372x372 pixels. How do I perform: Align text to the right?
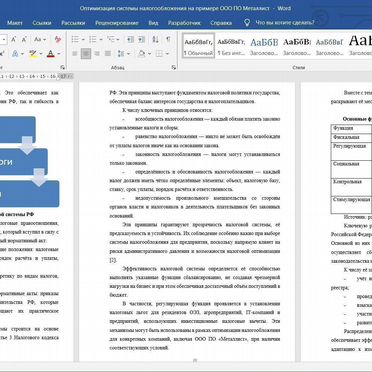click(97, 53)
